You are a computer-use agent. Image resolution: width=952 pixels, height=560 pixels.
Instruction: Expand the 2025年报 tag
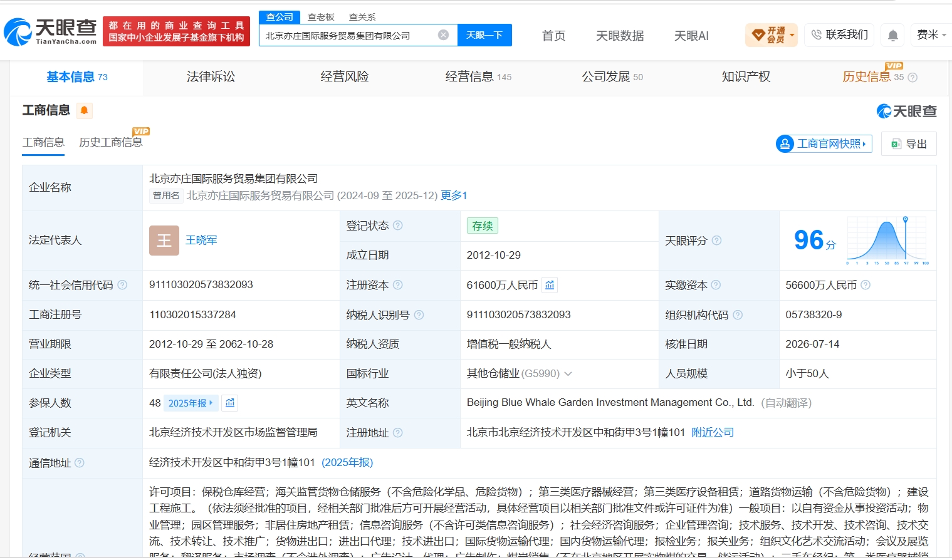(191, 403)
